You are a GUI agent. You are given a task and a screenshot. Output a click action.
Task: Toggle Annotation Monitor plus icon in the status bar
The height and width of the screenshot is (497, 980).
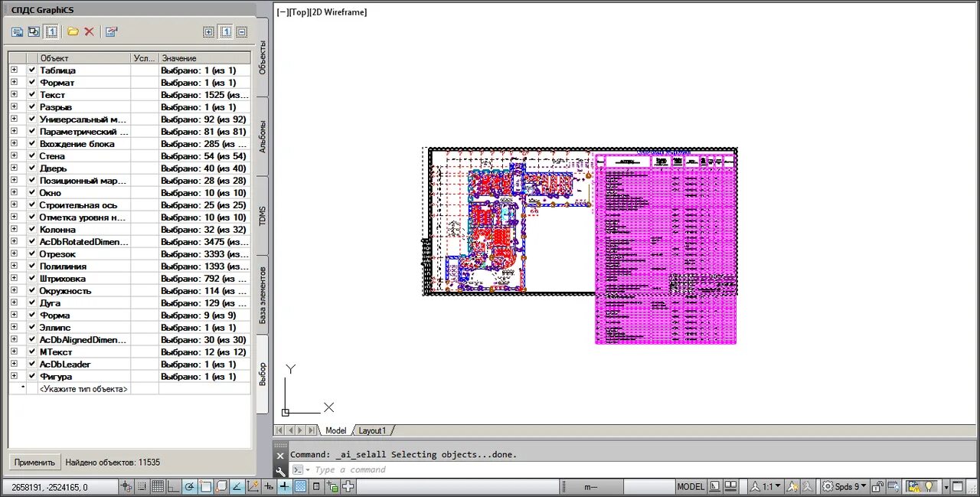348,486
